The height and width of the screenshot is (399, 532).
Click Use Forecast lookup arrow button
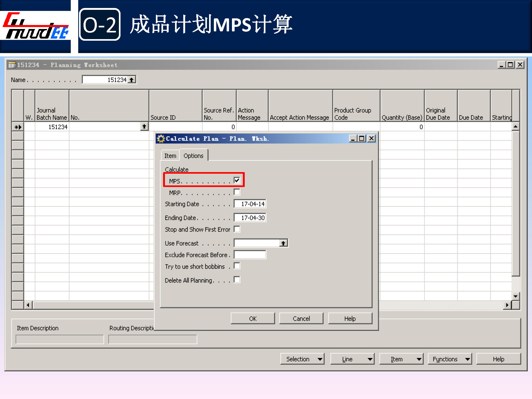click(283, 243)
